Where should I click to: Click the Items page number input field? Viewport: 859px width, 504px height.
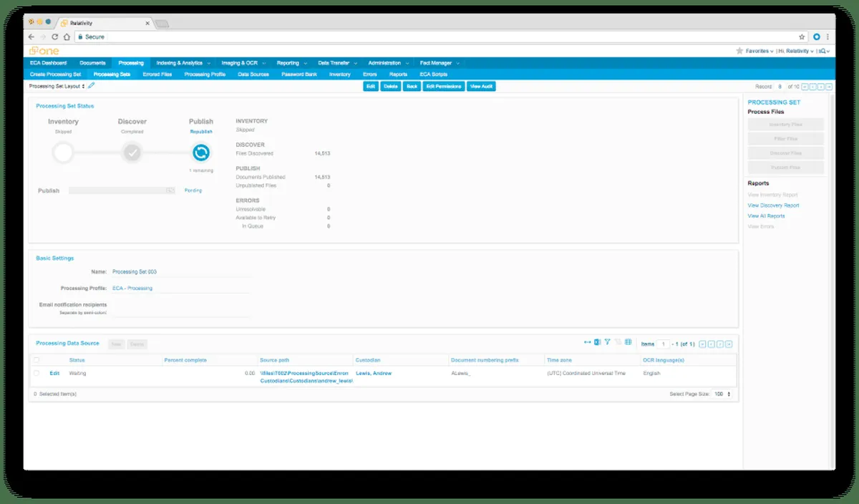click(664, 344)
